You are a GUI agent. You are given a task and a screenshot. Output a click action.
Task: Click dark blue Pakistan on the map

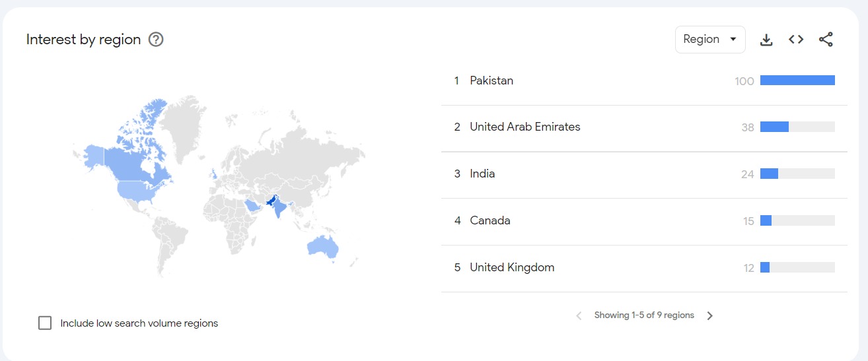point(272,201)
